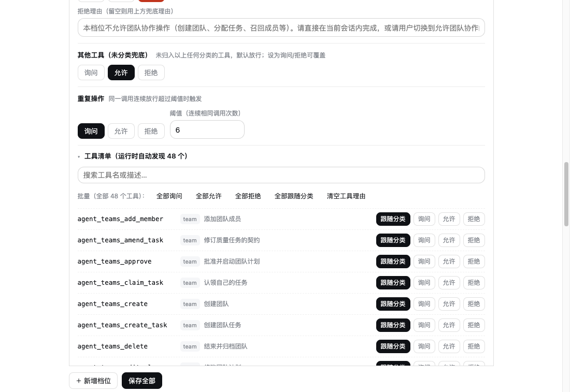Select 允许 for agent_teams_delete

point(449,346)
